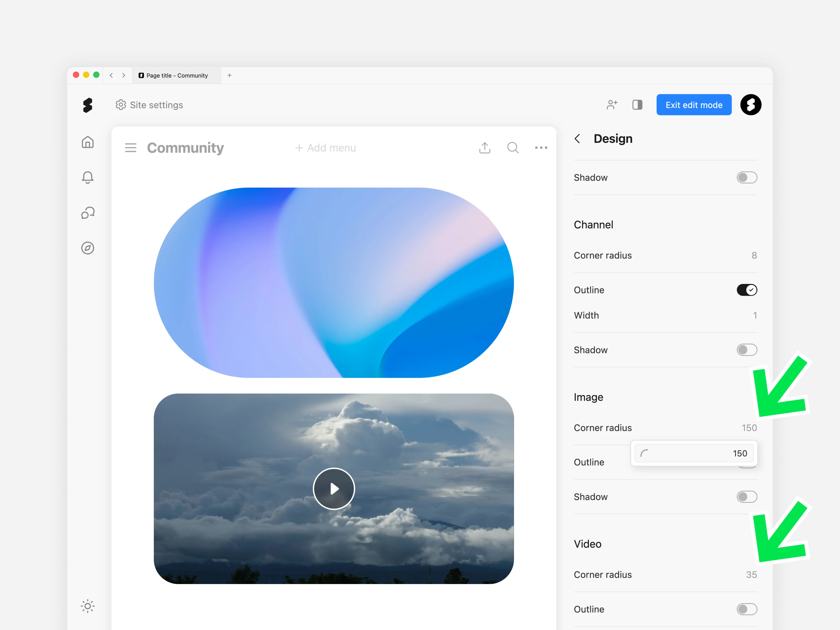Viewport: 840px width, 630px height.
Task: Turn on the Image Shadow toggle
Action: tap(746, 497)
